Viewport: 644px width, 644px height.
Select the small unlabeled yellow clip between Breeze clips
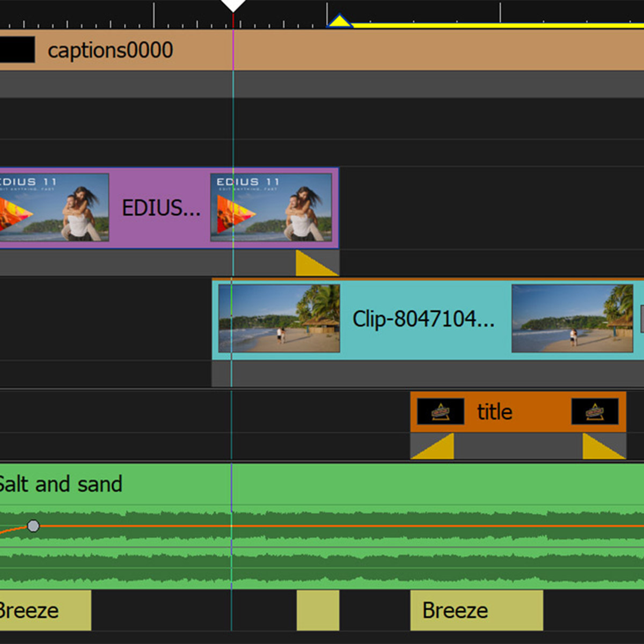point(318,610)
